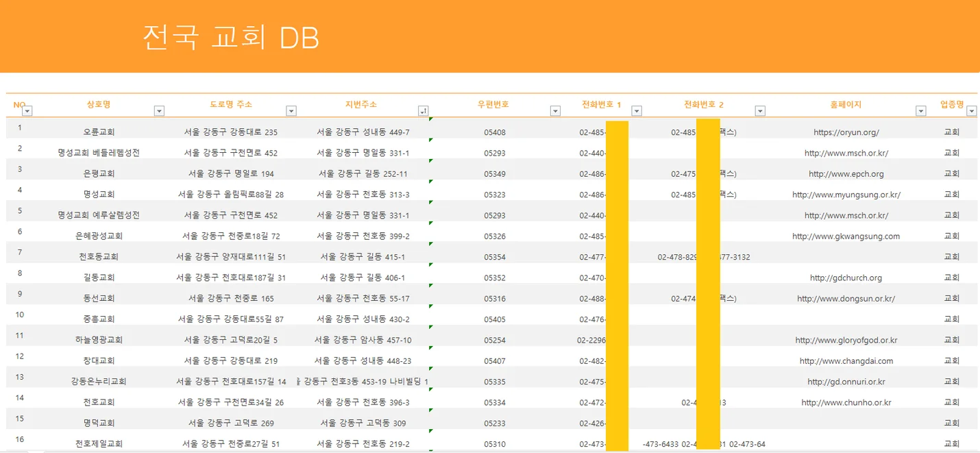The image size is (980, 453).
Task: Open the 상호명 column filter dropdown
Action: pyautogui.click(x=159, y=111)
